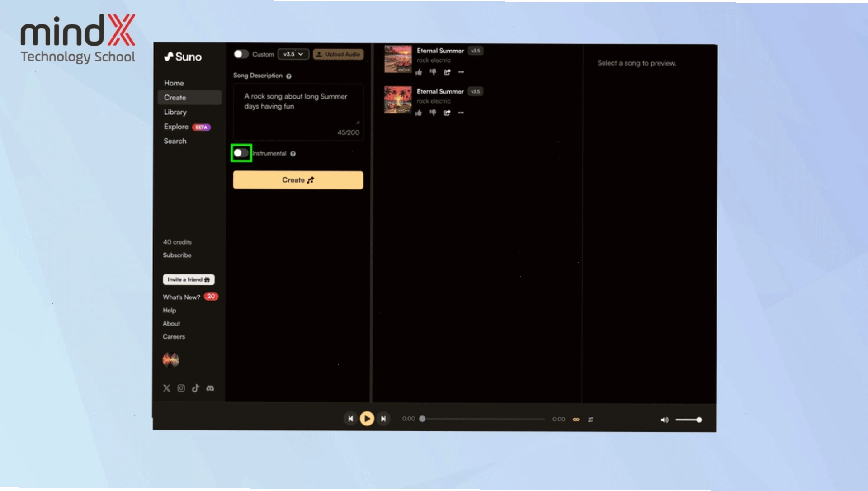
Task: Toggle the infinity loop icon in player
Action: (x=576, y=420)
